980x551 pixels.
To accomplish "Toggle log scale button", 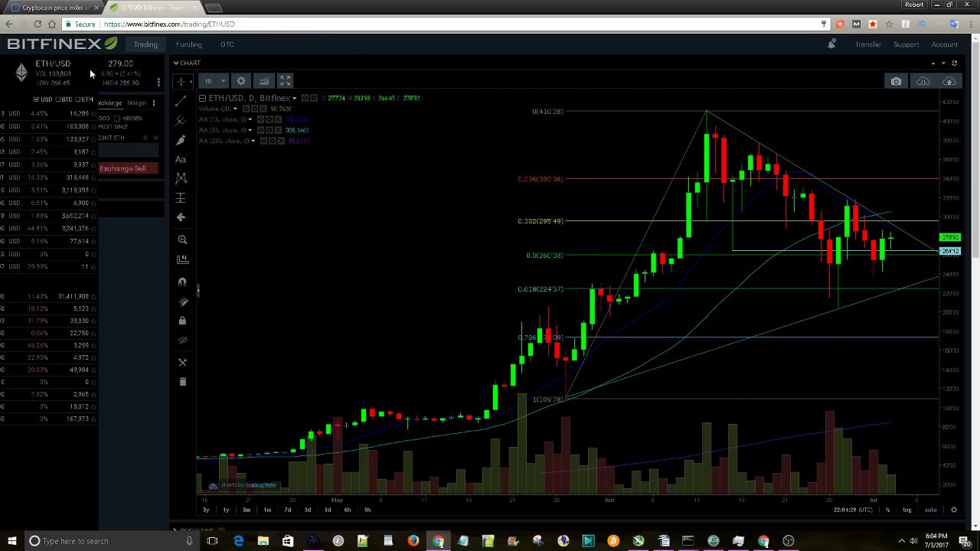I will [907, 510].
